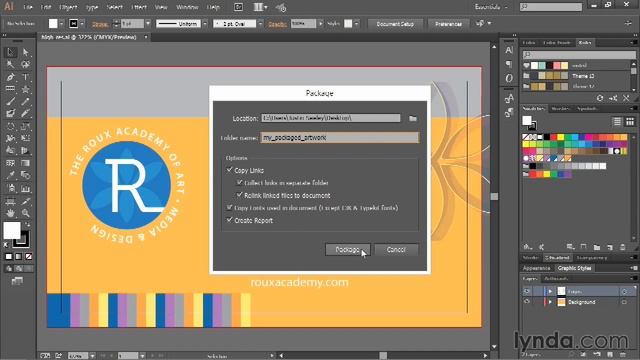Image resolution: width=640 pixels, height=360 pixels.
Task: Click the None color mode button in the toolbox
Action: click(x=29, y=256)
